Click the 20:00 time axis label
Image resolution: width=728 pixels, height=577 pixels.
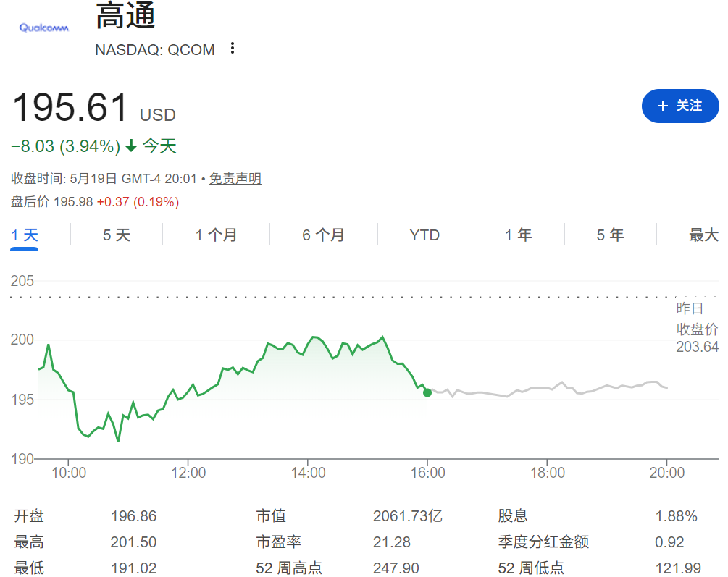pos(666,473)
